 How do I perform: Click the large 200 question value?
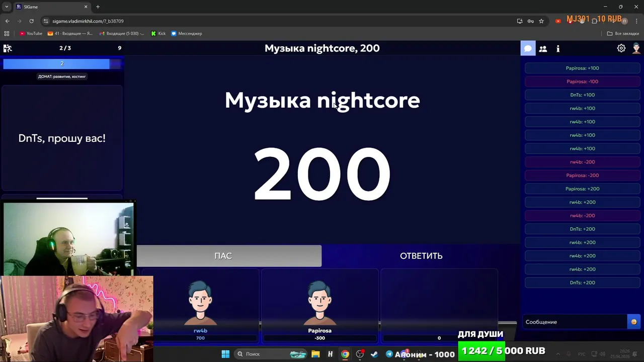(x=322, y=174)
